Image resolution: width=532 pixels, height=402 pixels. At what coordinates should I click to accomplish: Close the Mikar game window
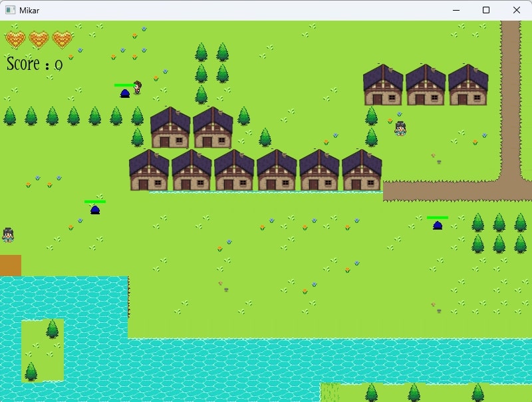pyautogui.click(x=517, y=10)
